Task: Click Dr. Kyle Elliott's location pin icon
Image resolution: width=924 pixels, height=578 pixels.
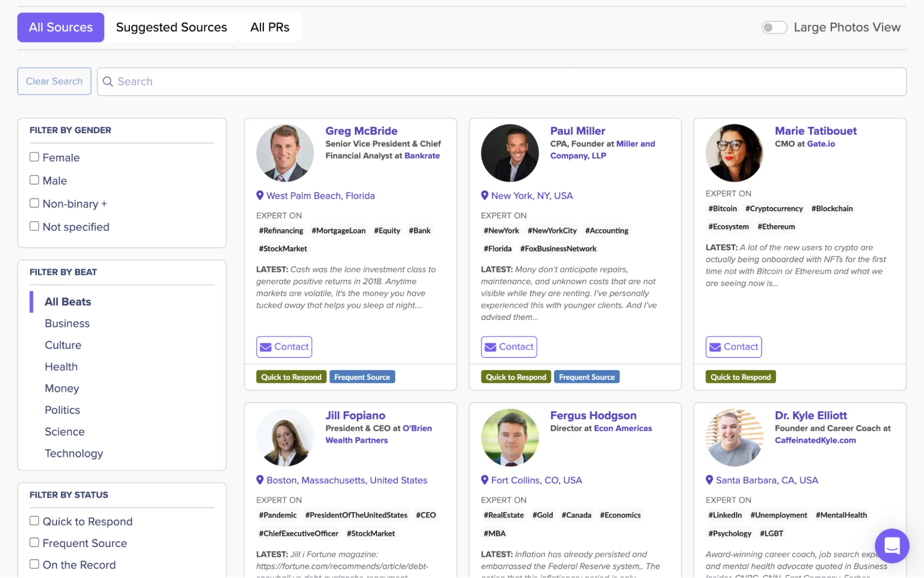Action: coord(709,480)
